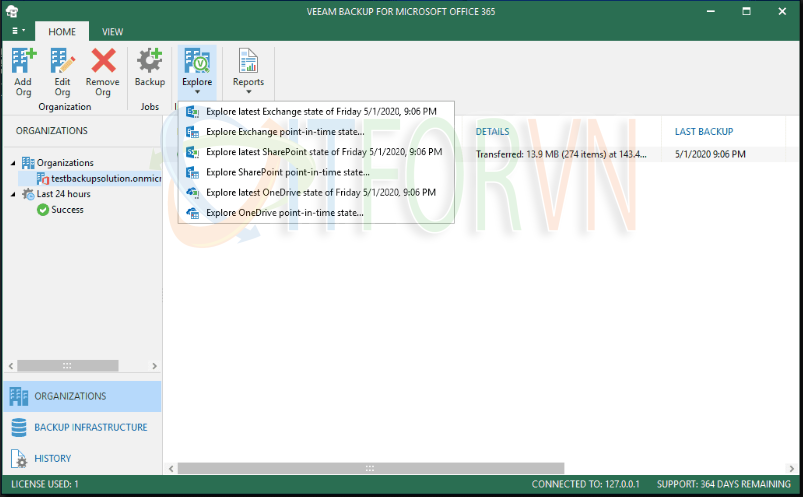803x497 pixels.
Task: Choose Explore OneDrive point-in-time state
Action: [x=284, y=213]
